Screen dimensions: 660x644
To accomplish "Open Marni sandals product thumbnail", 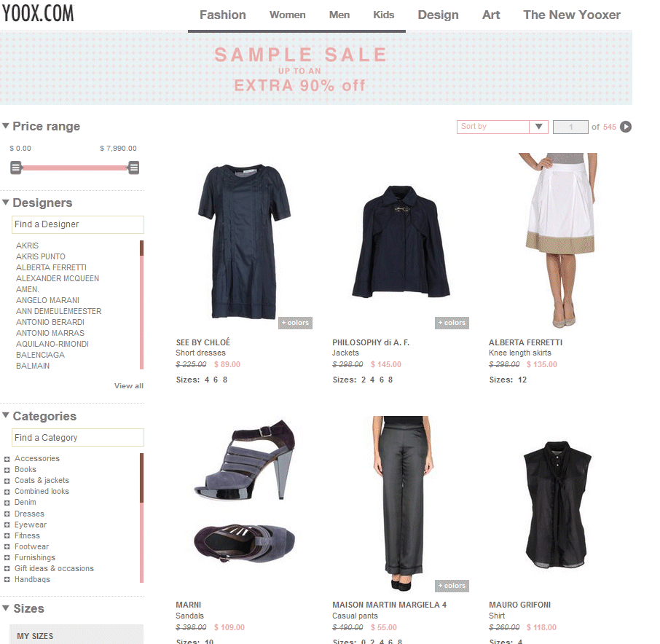I will [x=245, y=490].
